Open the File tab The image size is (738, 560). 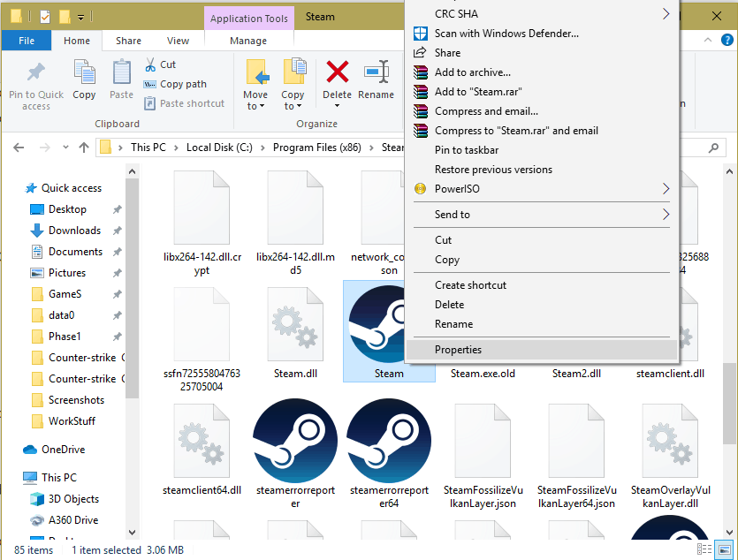pyautogui.click(x=27, y=41)
